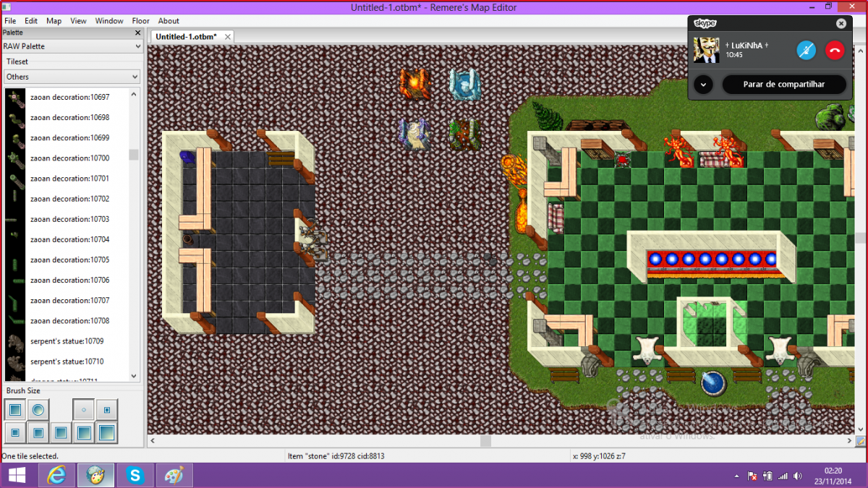
Task: Select the circular brush shape
Action: click(x=38, y=411)
